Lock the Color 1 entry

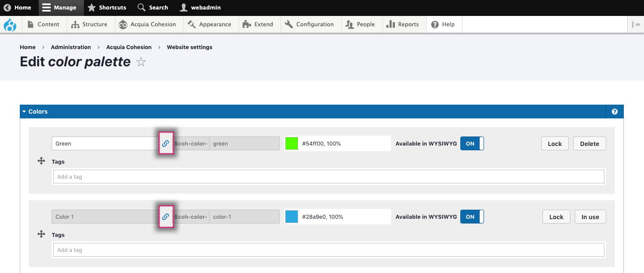click(556, 217)
